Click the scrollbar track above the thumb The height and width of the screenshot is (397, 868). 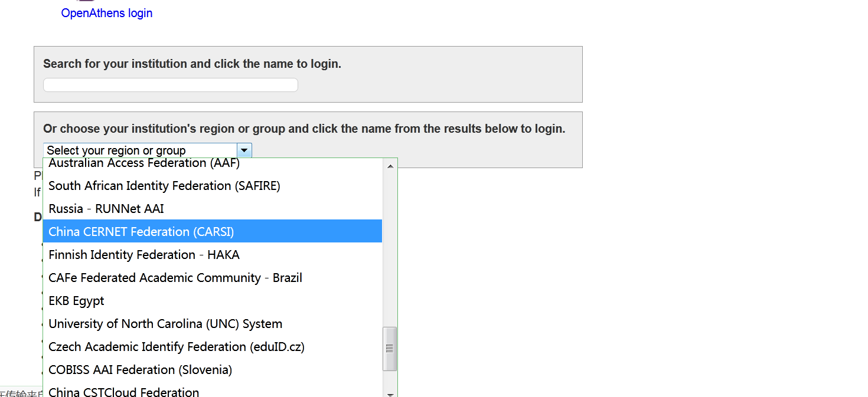[390, 248]
